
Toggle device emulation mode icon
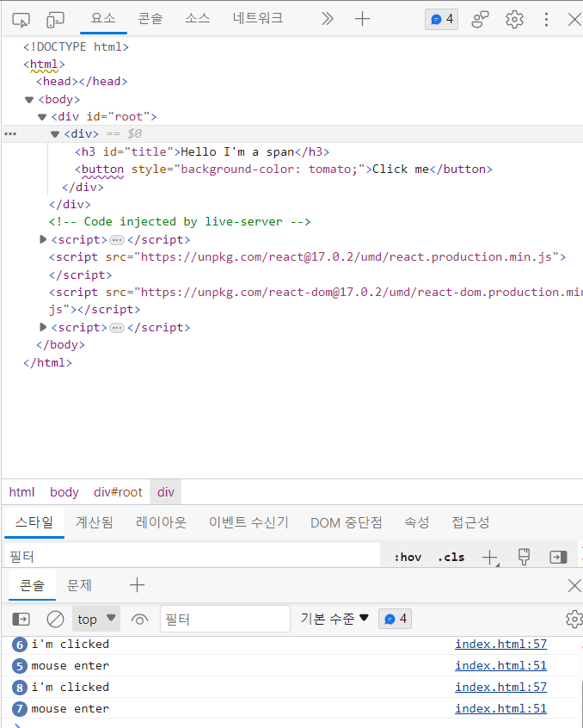[x=55, y=20]
